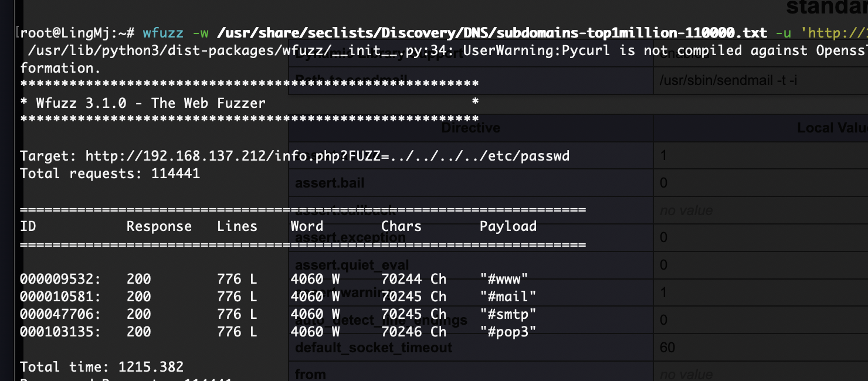Click the Directive table header
The image size is (868, 381).
coord(470,128)
